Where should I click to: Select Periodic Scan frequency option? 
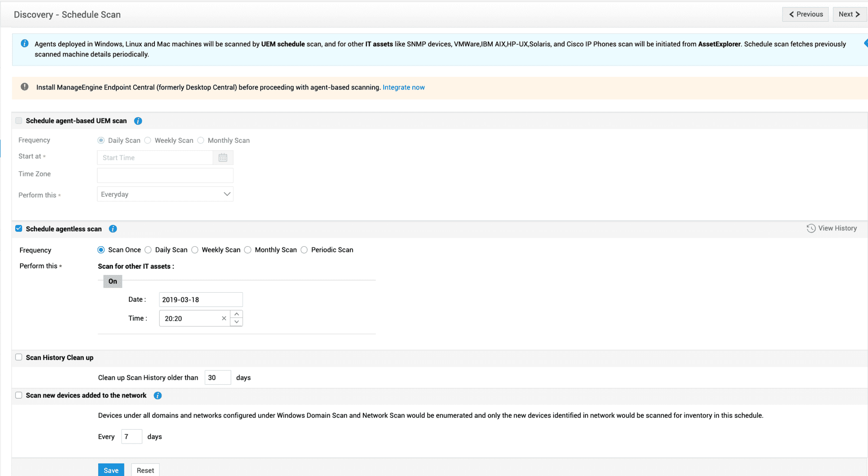[304, 250]
